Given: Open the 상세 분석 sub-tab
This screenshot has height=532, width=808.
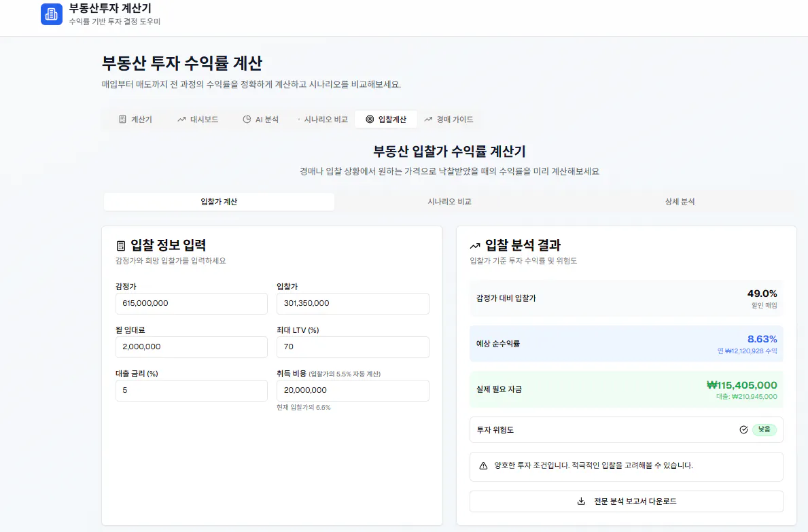Looking at the screenshot, I should pyautogui.click(x=680, y=202).
